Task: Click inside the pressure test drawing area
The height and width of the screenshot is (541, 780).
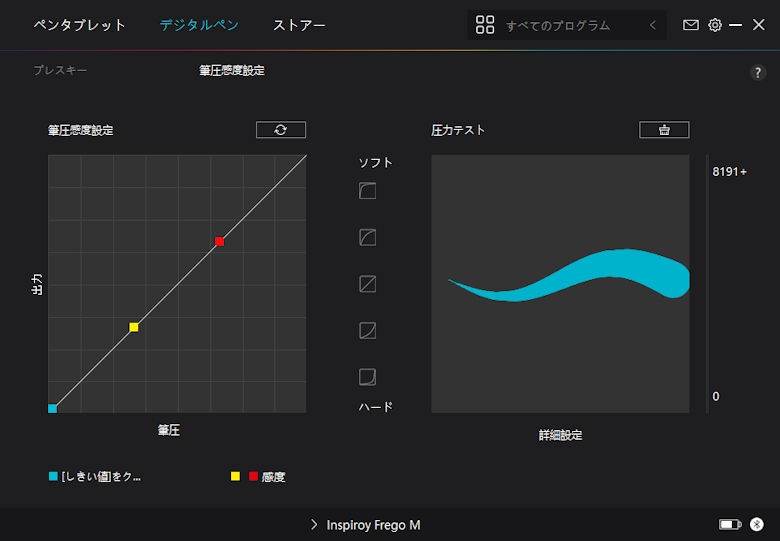Action: [x=560, y=350]
